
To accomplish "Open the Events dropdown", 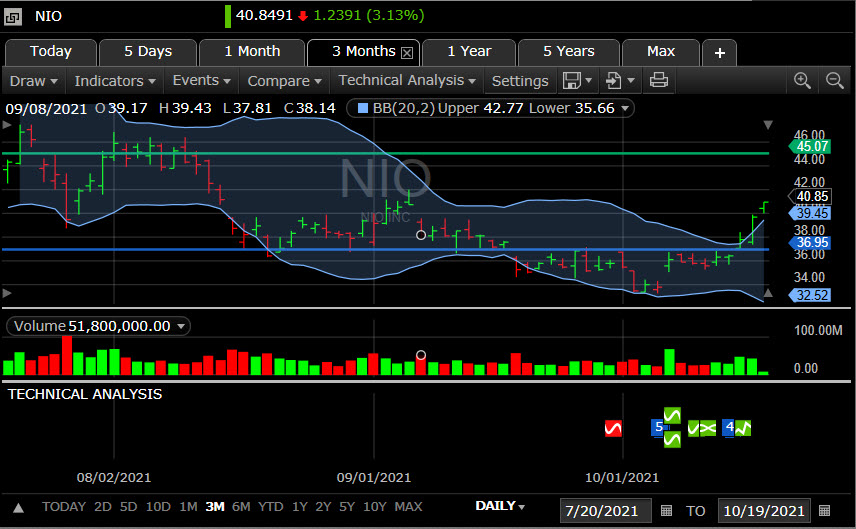I will click(201, 81).
